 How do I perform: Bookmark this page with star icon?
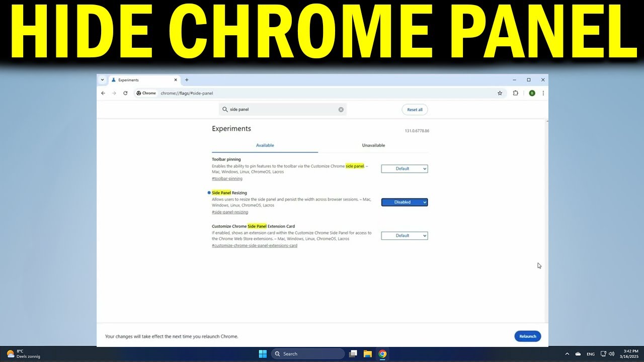(x=500, y=93)
